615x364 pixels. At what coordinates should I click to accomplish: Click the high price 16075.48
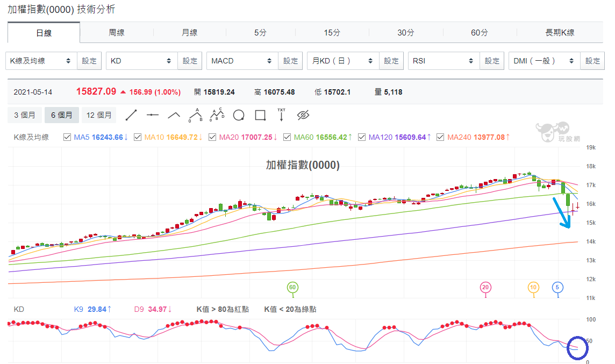279,92
